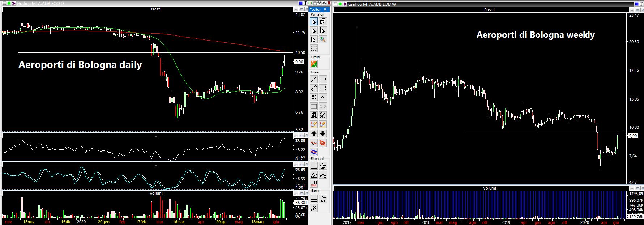Select the SUP RES support resistance tool
This screenshot has height=225, width=644.
point(314,97)
